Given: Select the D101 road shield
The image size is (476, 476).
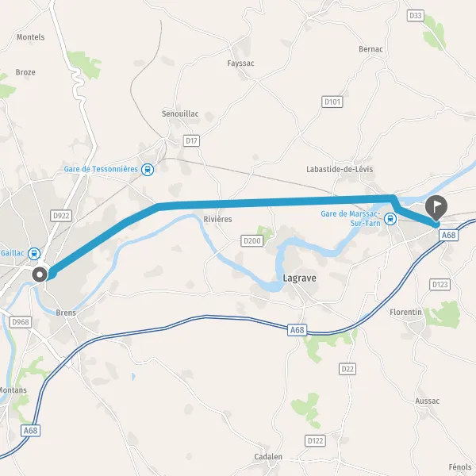Looking at the screenshot, I should point(332,102).
